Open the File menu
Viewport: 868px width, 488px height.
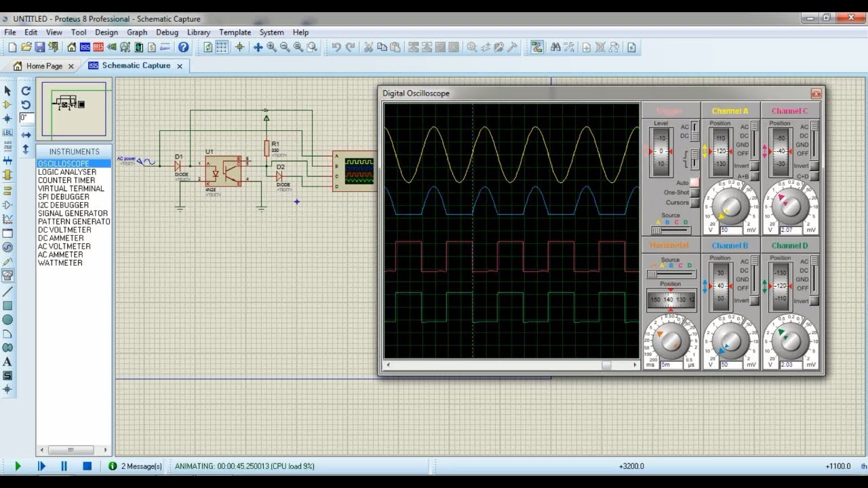click(x=9, y=32)
